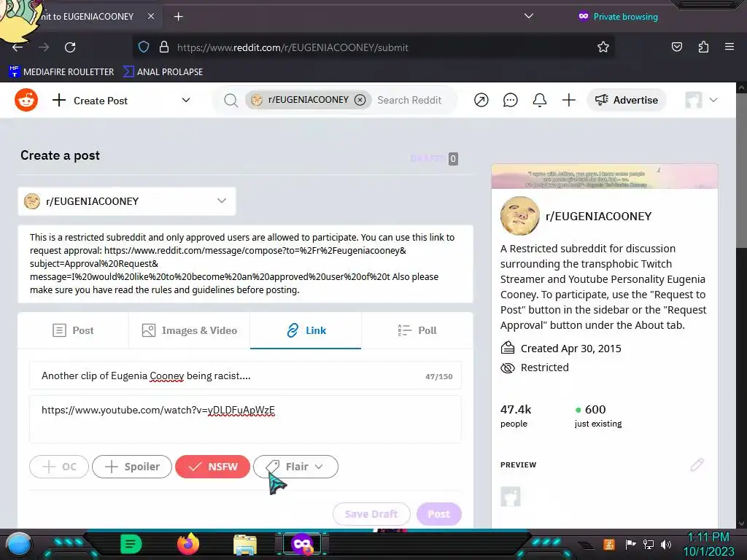The width and height of the screenshot is (747, 560).
Task: Open the Reddit chat bubble icon
Action: [x=510, y=100]
